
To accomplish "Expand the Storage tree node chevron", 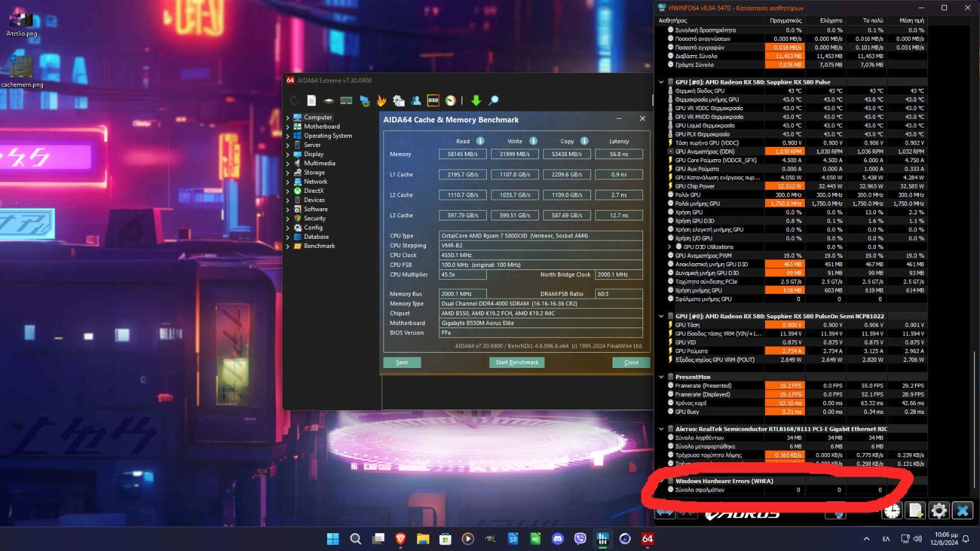I will tap(288, 173).
